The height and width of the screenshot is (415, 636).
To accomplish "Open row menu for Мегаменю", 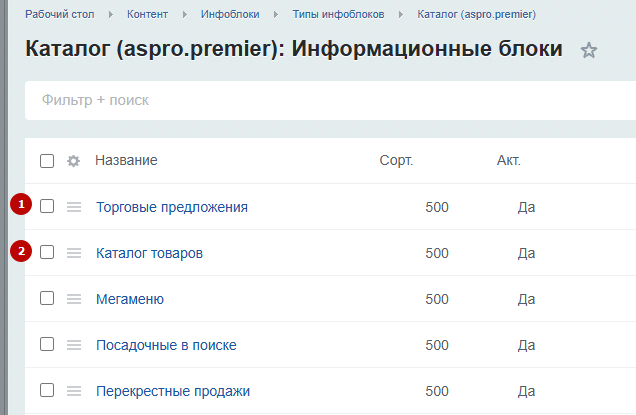I will [x=74, y=299].
